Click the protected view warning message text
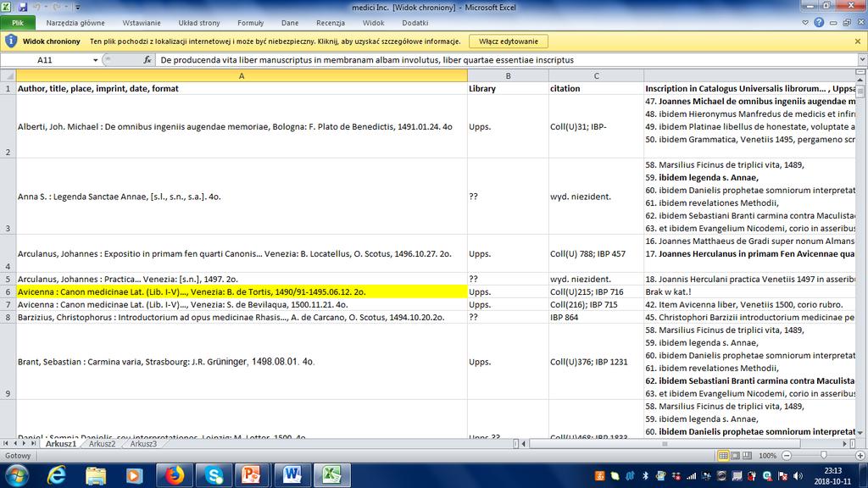868x488 pixels. point(275,42)
